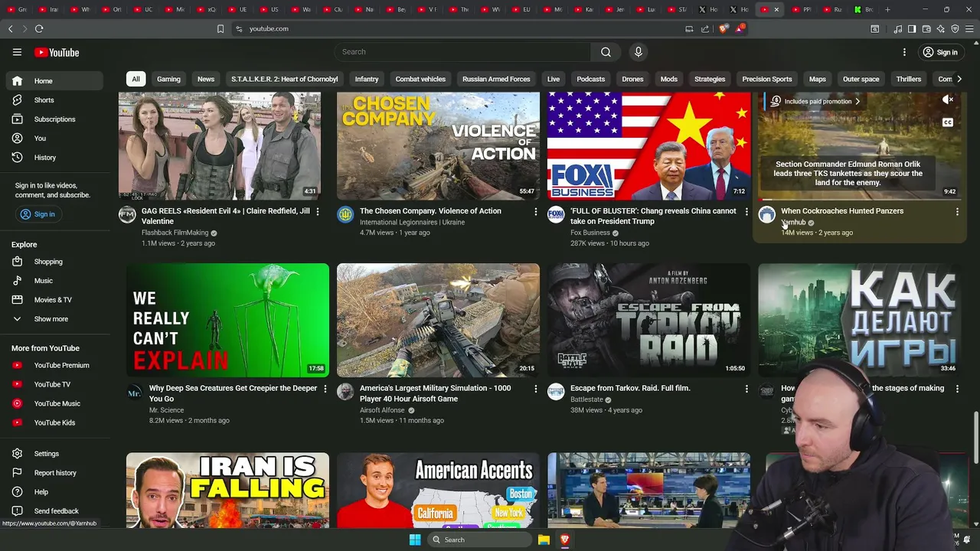The width and height of the screenshot is (980, 551).
Task: Open the Yarnhub channel link
Action: pyautogui.click(x=793, y=223)
